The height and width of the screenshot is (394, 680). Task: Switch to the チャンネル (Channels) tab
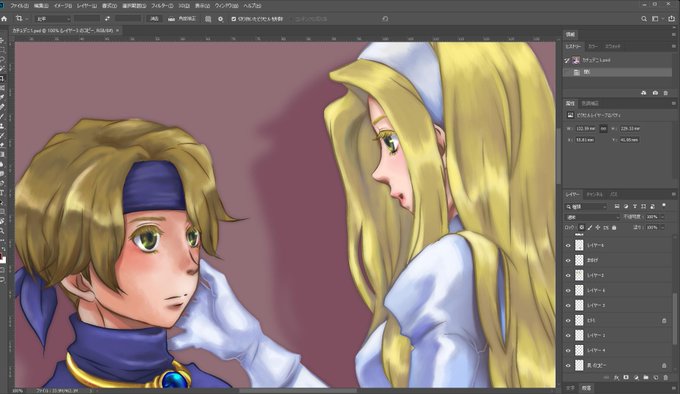point(595,194)
